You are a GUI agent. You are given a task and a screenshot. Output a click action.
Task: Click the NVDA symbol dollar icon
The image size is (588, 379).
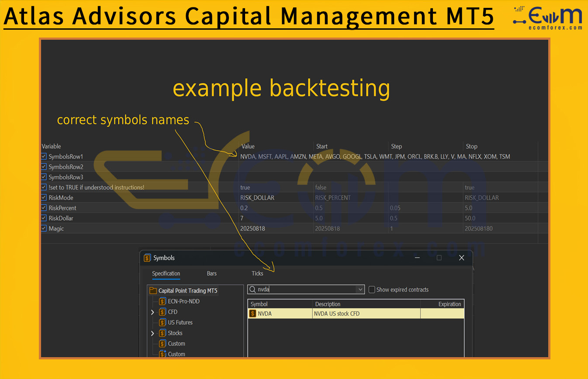click(253, 314)
